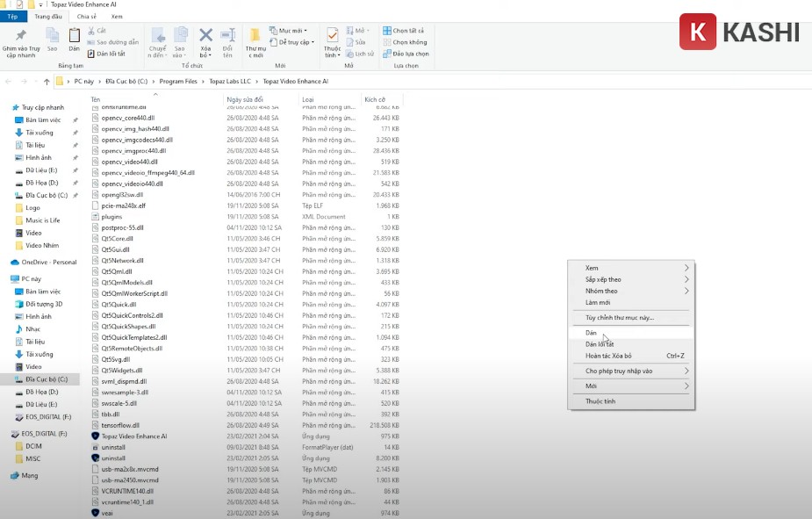Select the Topaz Video Enhance AI application file
The width and height of the screenshot is (812, 519).
(x=133, y=436)
